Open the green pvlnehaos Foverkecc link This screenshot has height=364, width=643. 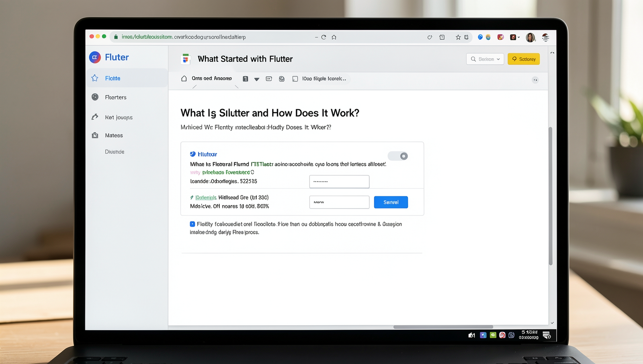[226, 172]
